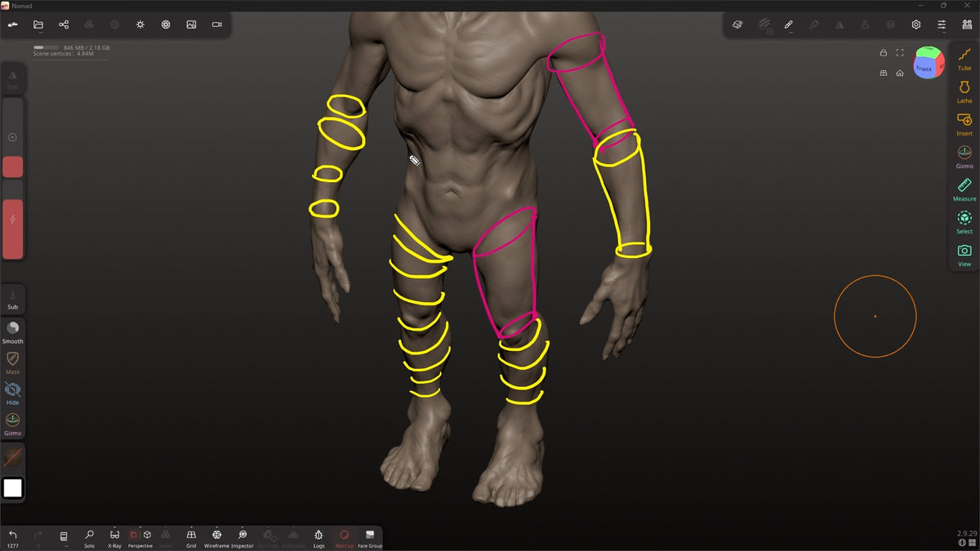This screenshot has width=980, height=551.
Task: Open the Logs panel
Action: (x=318, y=538)
